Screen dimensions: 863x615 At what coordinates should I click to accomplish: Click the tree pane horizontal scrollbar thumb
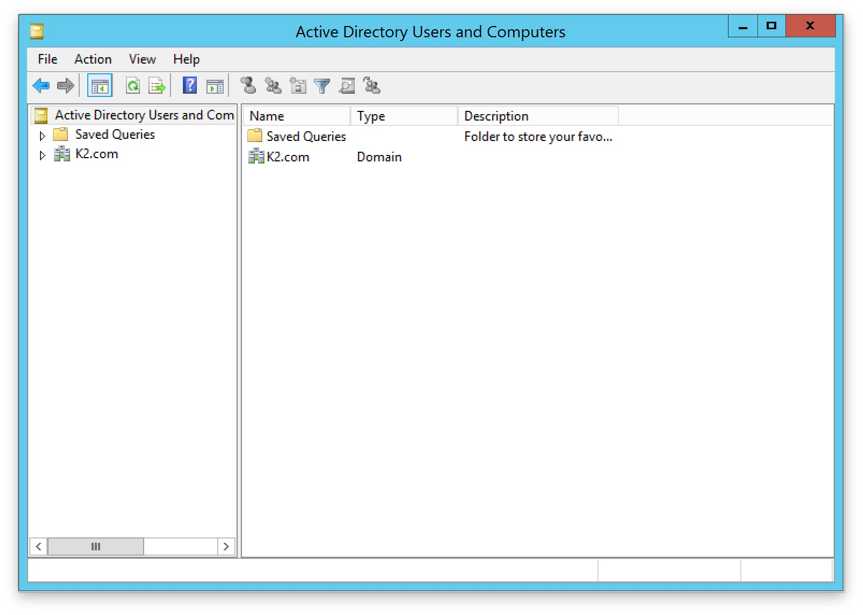point(96,546)
